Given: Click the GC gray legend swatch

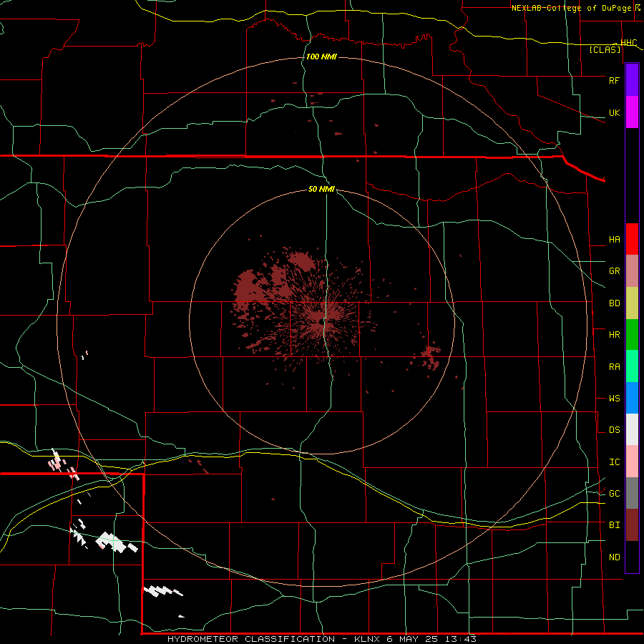Looking at the screenshot, I should coord(632,493).
